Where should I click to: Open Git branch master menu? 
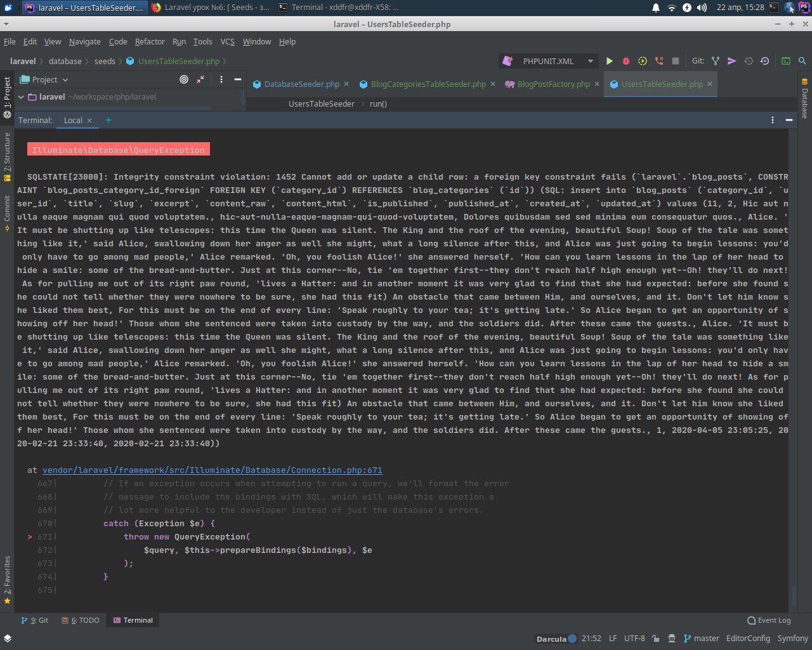[702, 639]
